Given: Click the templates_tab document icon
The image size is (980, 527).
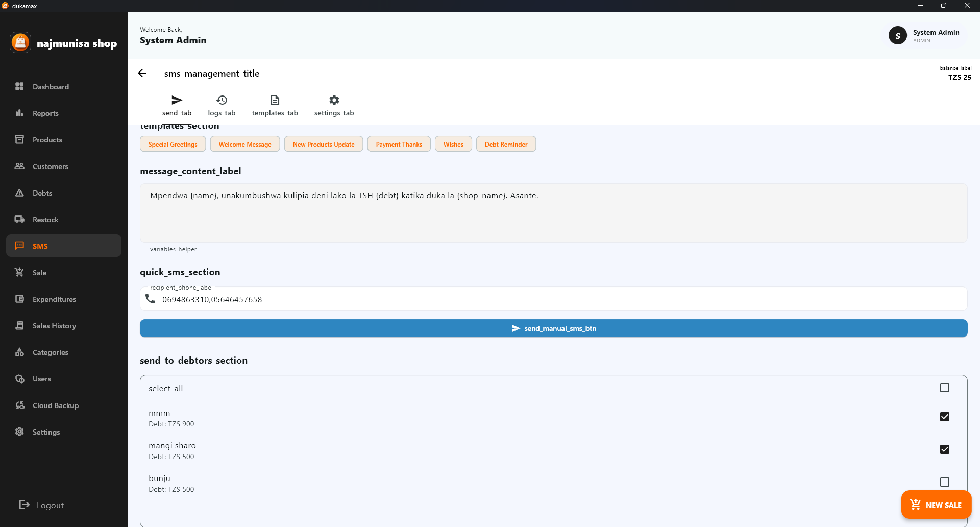Looking at the screenshot, I should [x=275, y=100].
